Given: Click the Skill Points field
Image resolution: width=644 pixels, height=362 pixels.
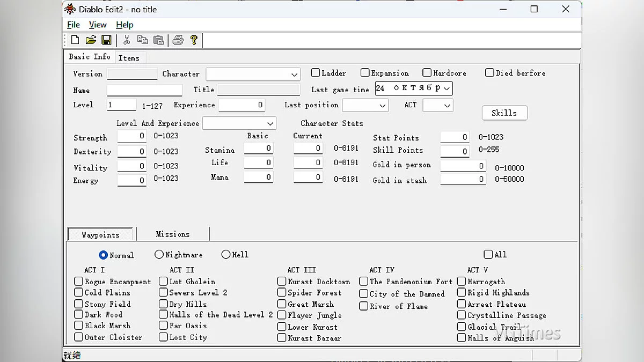Looking at the screenshot, I should pos(455,151).
